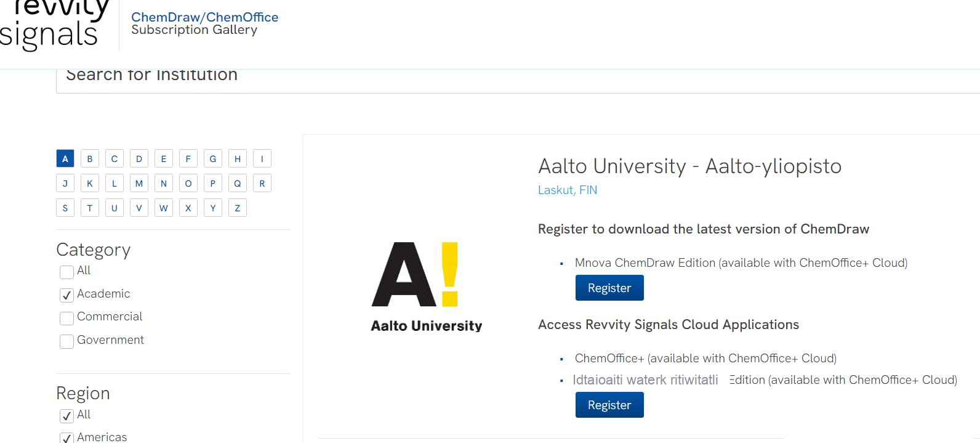Filter institutions by letter S
980x443 pixels.
point(65,208)
